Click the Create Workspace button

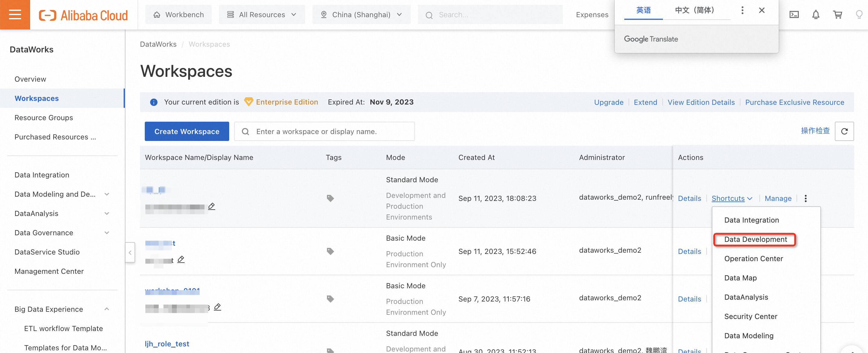[x=187, y=132]
